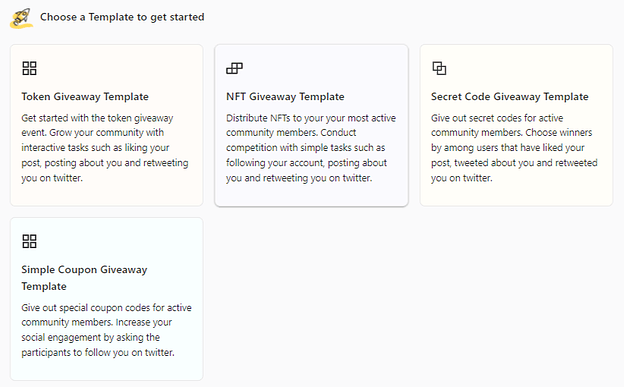This screenshot has width=624, height=387.
Task: Click the overlapping squares icon on Secret Code card
Action: (439, 68)
